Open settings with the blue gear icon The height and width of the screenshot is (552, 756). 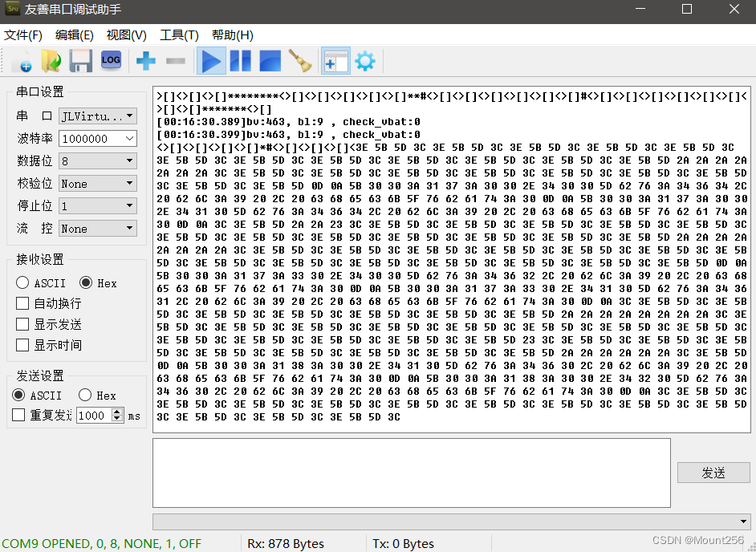tap(365, 61)
